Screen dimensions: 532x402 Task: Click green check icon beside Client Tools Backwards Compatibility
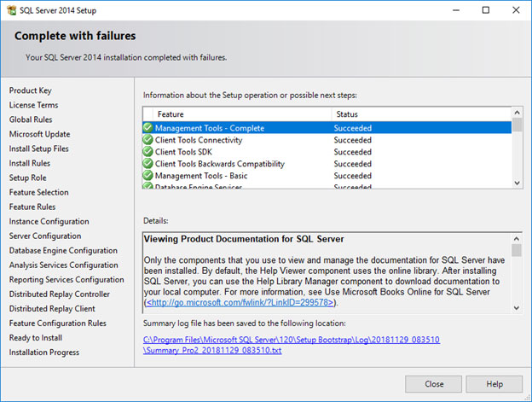click(x=148, y=164)
